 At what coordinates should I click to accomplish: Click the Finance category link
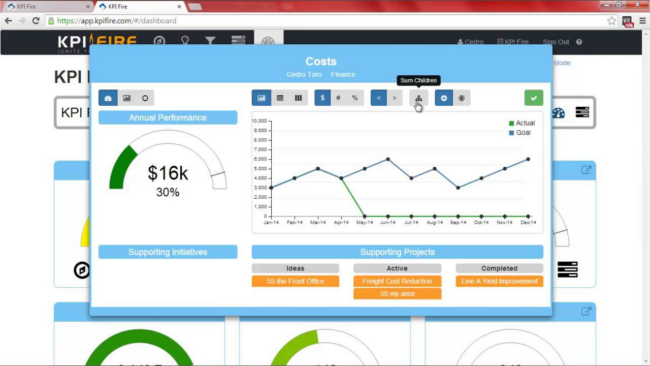click(343, 75)
